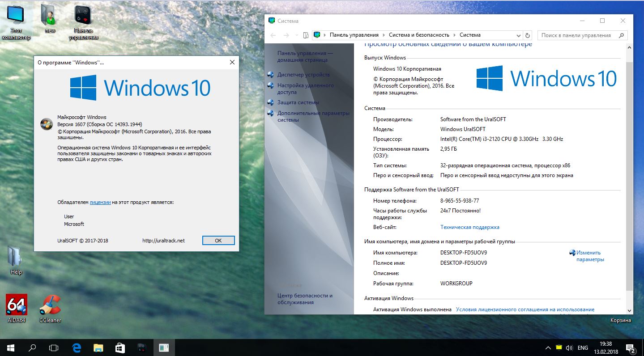Expand the chevron before Панель управления breadcrumb

[324, 35]
